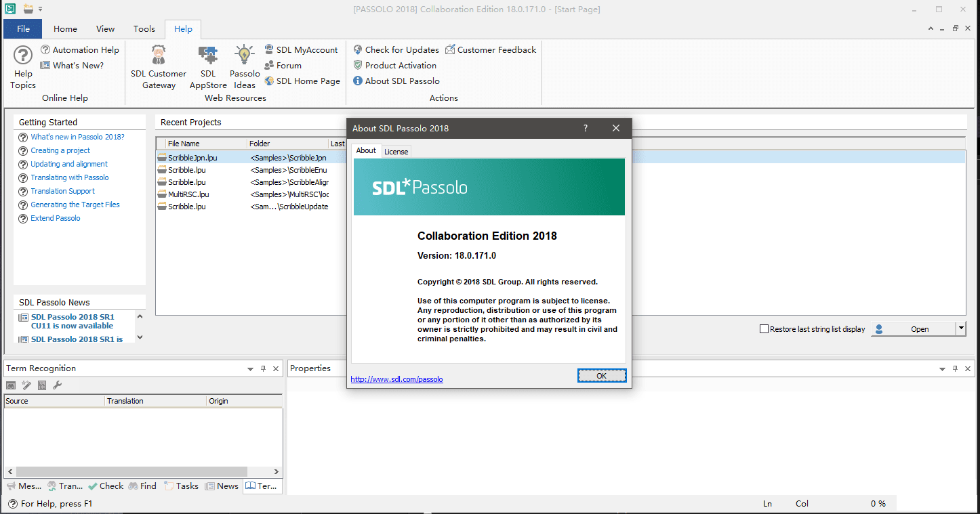Check for Updates
The height and width of the screenshot is (514, 980).
396,49
